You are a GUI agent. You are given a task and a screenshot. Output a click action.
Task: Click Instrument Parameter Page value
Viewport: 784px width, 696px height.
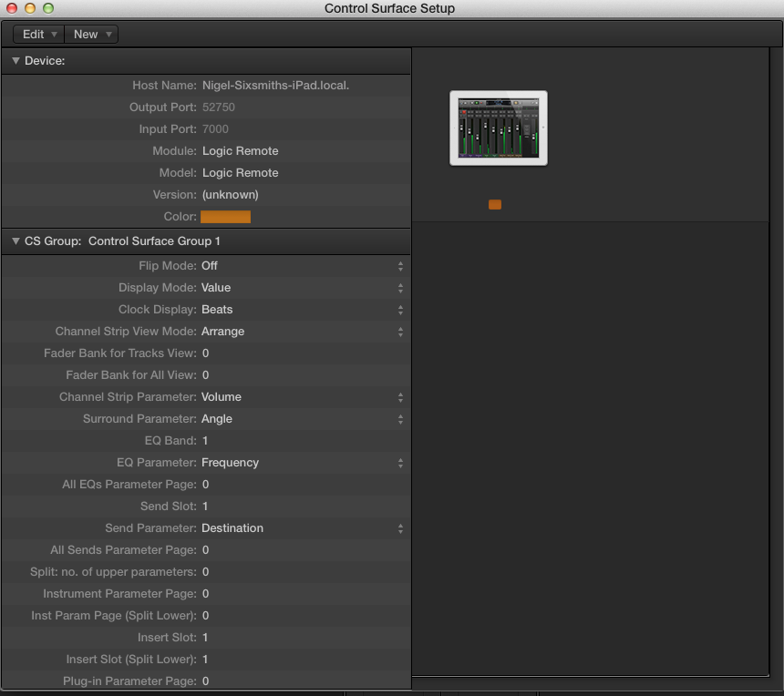point(205,594)
